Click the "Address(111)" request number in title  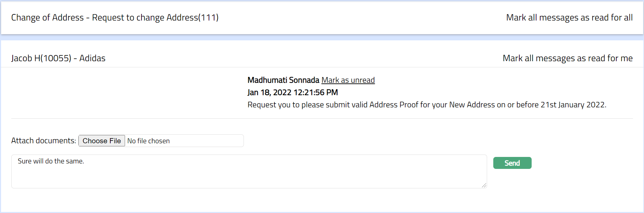click(192, 17)
